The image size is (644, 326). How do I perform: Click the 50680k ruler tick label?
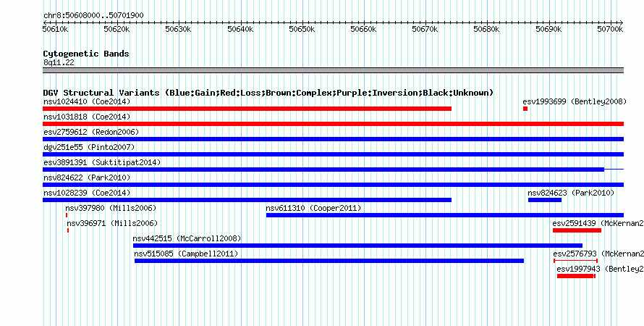tap(487, 29)
